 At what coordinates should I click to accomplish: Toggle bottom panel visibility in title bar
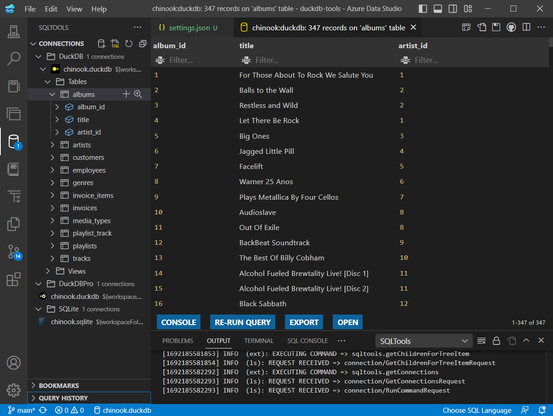tap(438, 9)
